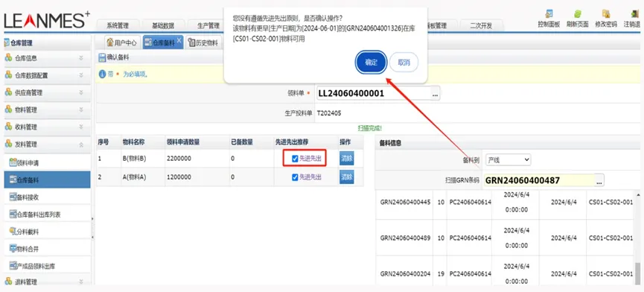The width and height of the screenshot is (644, 292).
Task: Cancel the dialog with 取消
Action: [404, 63]
